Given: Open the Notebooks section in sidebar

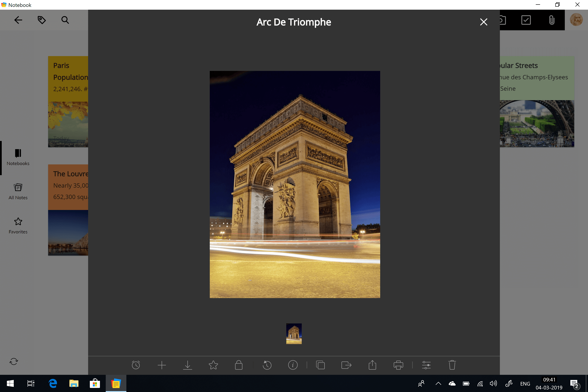Looking at the screenshot, I should (x=18, y=157).
